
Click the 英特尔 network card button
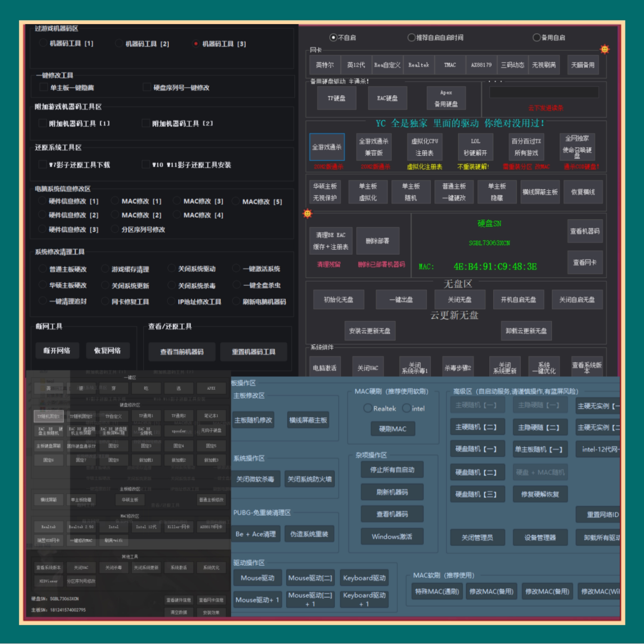(325, 65)
